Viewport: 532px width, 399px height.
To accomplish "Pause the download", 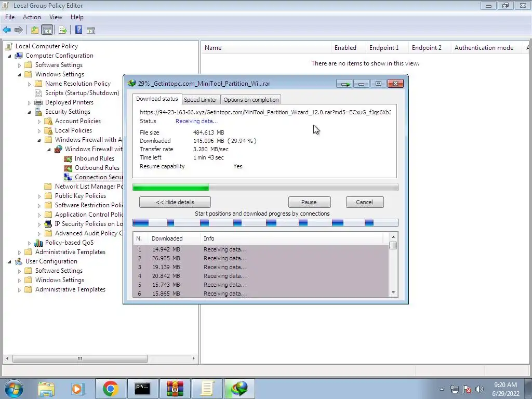I will (309, 202).
